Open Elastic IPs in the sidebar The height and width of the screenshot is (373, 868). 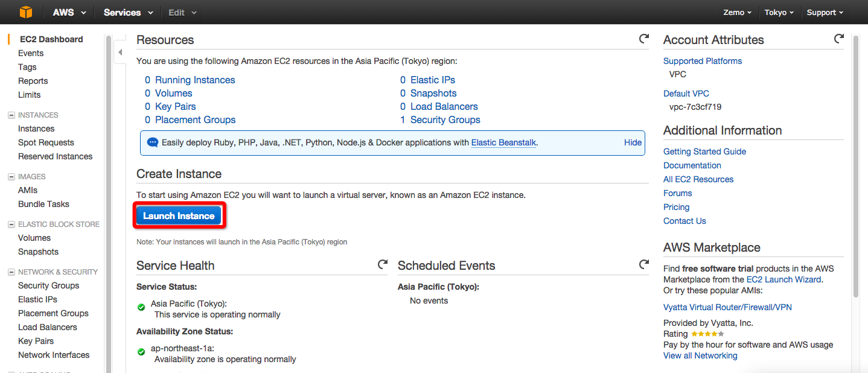38,299
